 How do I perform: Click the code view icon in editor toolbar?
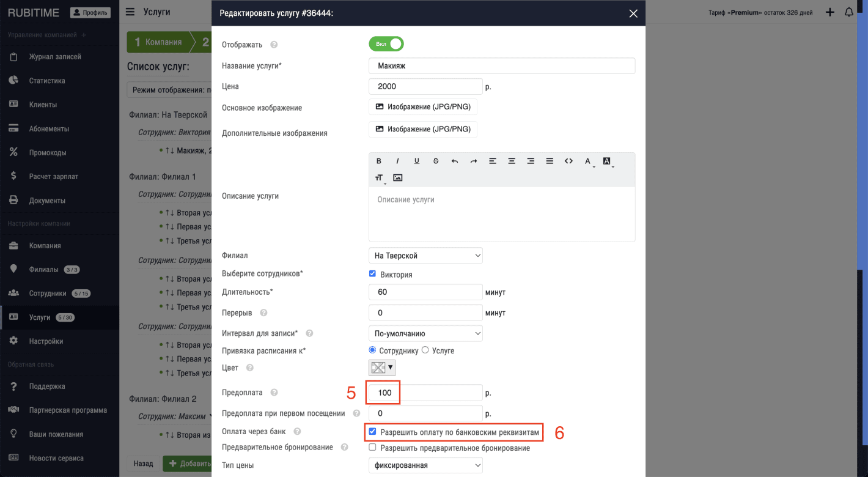click(x=568, y=160)
